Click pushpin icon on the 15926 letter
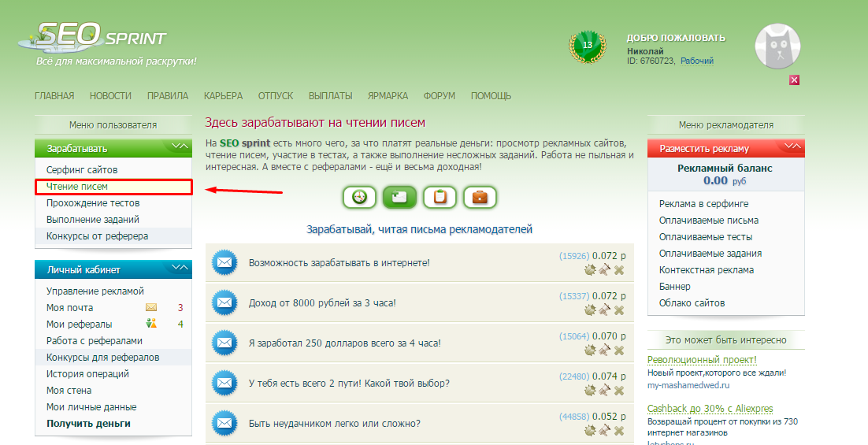868x445 pixels. [604, 270]
